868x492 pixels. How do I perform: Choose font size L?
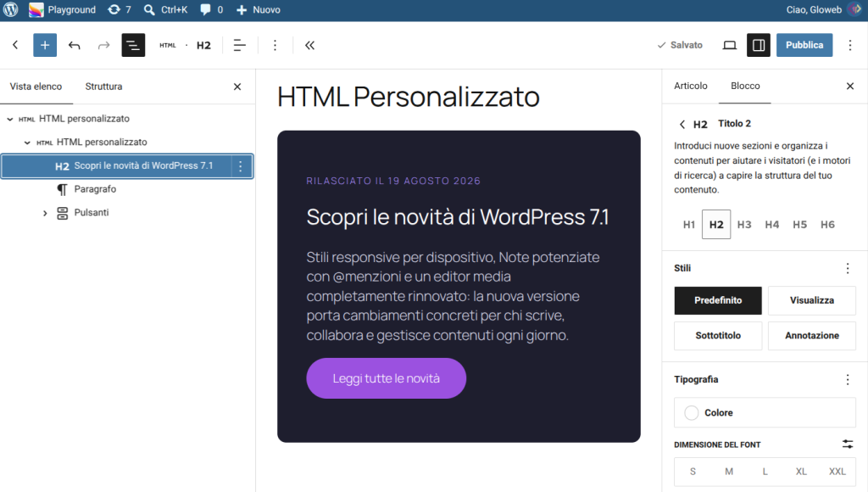[x=765, y=472]
